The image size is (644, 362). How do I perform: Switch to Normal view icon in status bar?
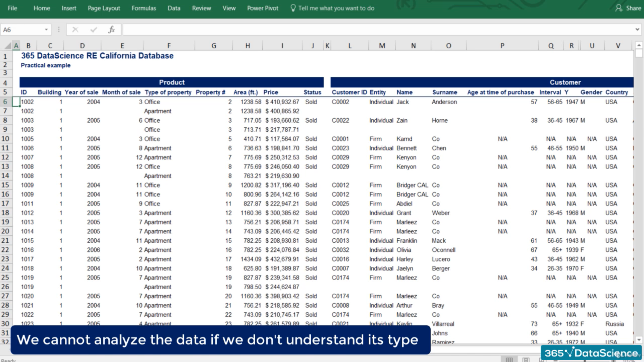point(509,360)
